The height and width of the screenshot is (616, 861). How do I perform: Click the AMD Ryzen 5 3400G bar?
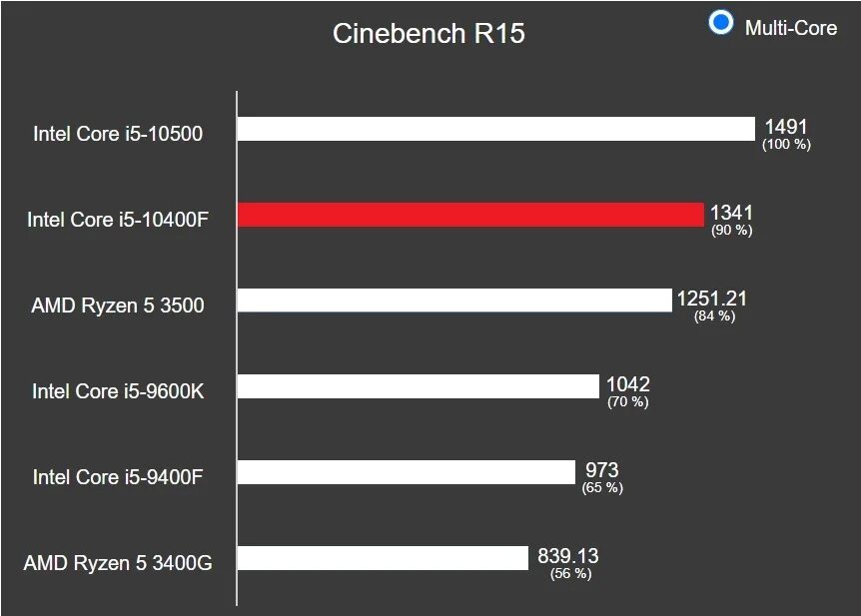pyautogui.click(x=384, y=558)
